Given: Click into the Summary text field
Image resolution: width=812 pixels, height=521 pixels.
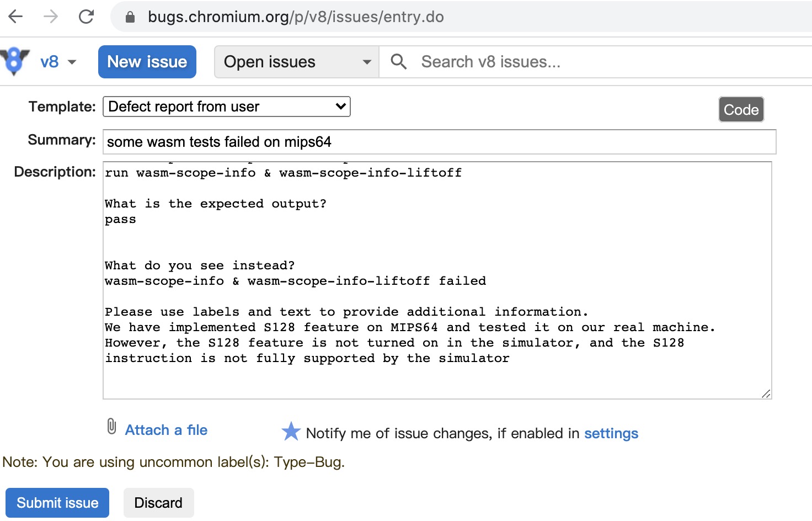Looking at the screenshot, I should (439, 142).
